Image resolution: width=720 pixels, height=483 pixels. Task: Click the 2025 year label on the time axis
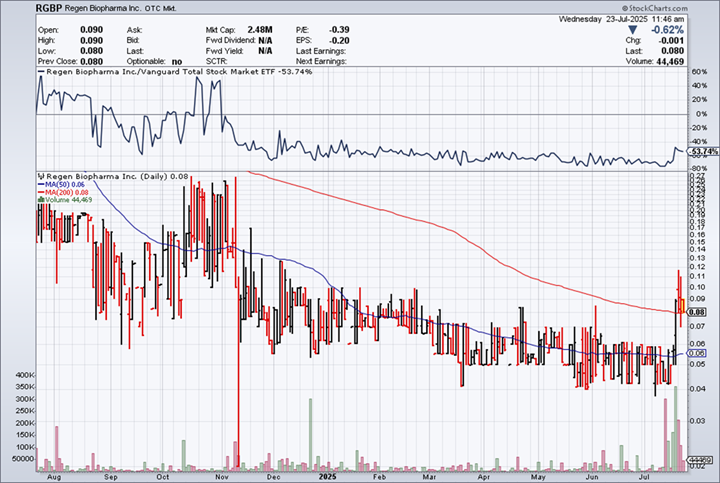[328, 477]
